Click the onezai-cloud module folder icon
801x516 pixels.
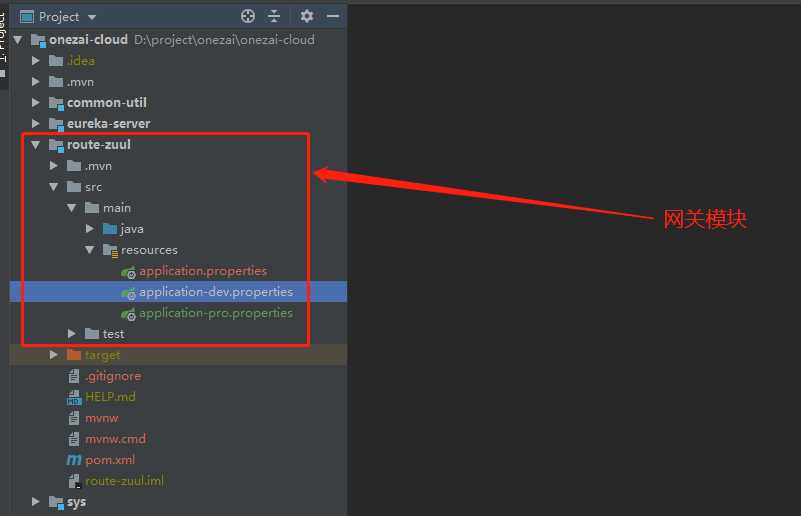tap(38, 40)
